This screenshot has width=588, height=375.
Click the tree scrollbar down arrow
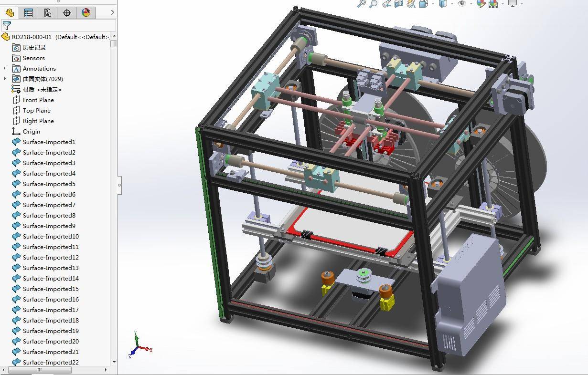114,362
